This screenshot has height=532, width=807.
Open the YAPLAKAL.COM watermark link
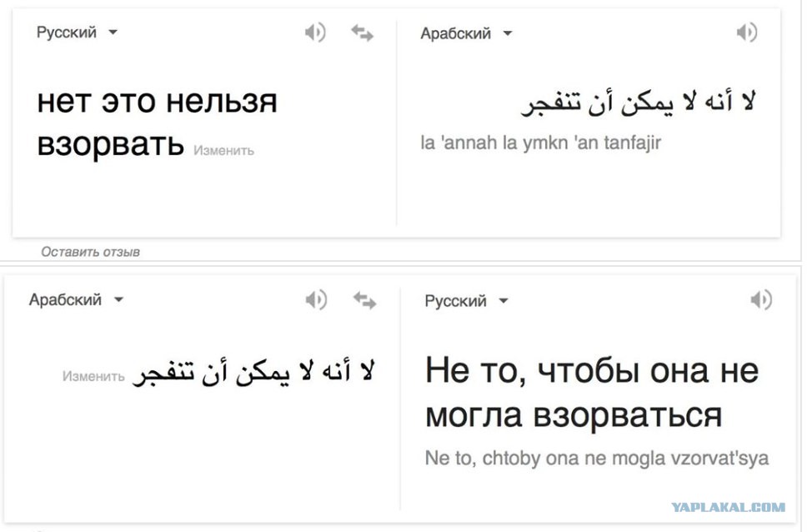point(729,507)
